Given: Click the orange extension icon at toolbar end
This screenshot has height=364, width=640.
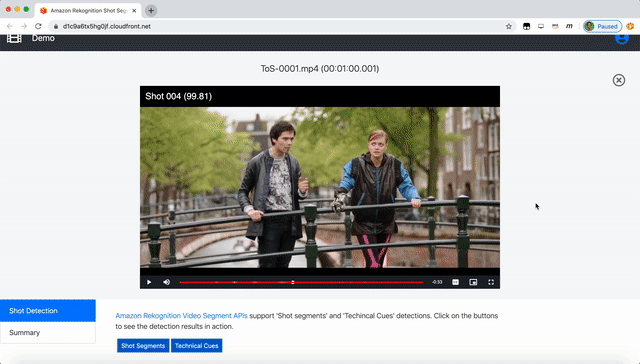Looking at the screenshot, I should point(630,26).
